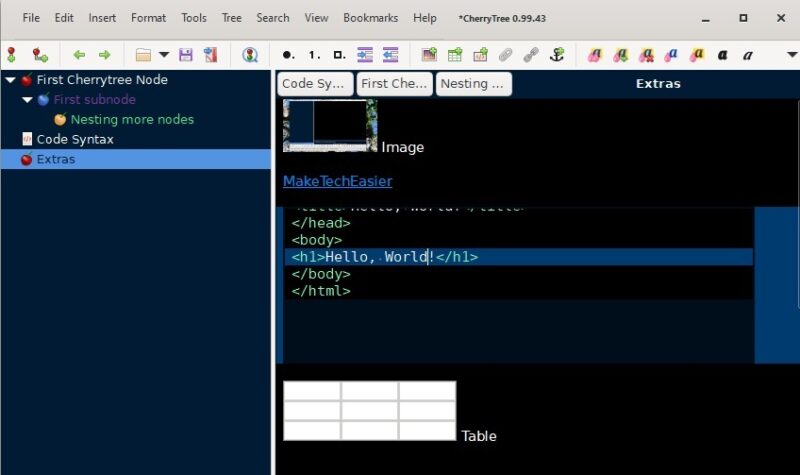The width and height of the screenshot is (800, 475).
Task: Open the View menu
Action: coord(316,18)
